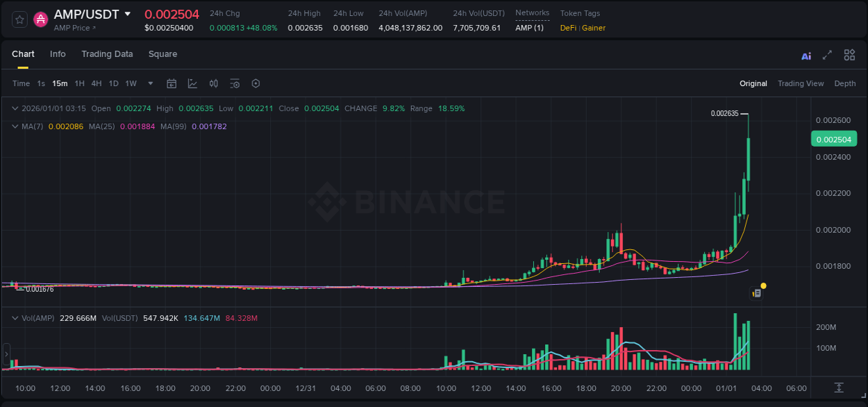868x407 pixels.
Task: Open indicator settings from the toolbar
Action: click(235, 83)
